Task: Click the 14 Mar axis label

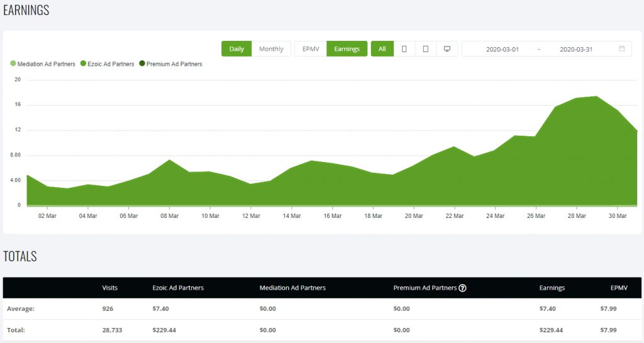Action: point(292,216)
